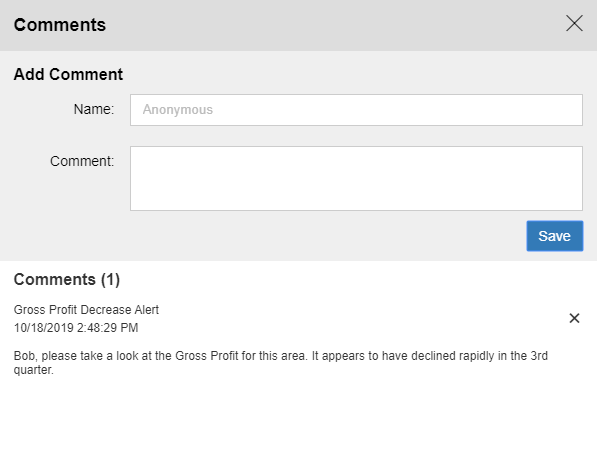
Task: Click the Name: field label
Action: 94,110
